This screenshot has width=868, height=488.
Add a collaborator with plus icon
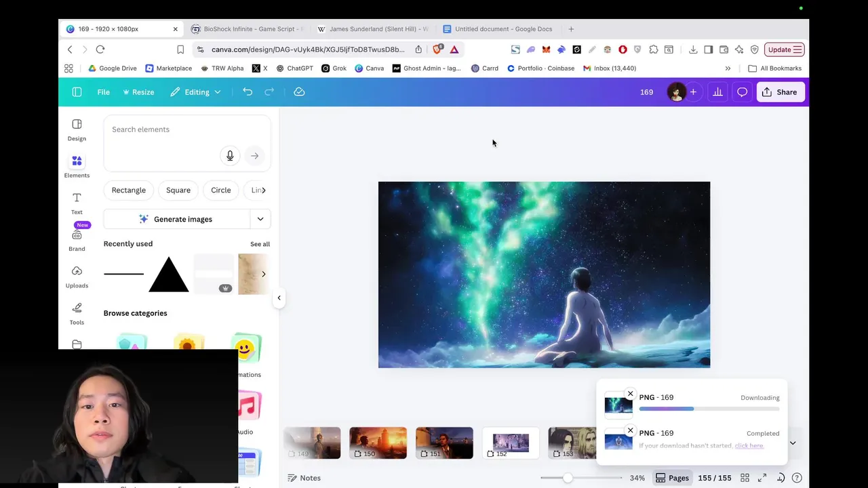(x=693, y=92)
